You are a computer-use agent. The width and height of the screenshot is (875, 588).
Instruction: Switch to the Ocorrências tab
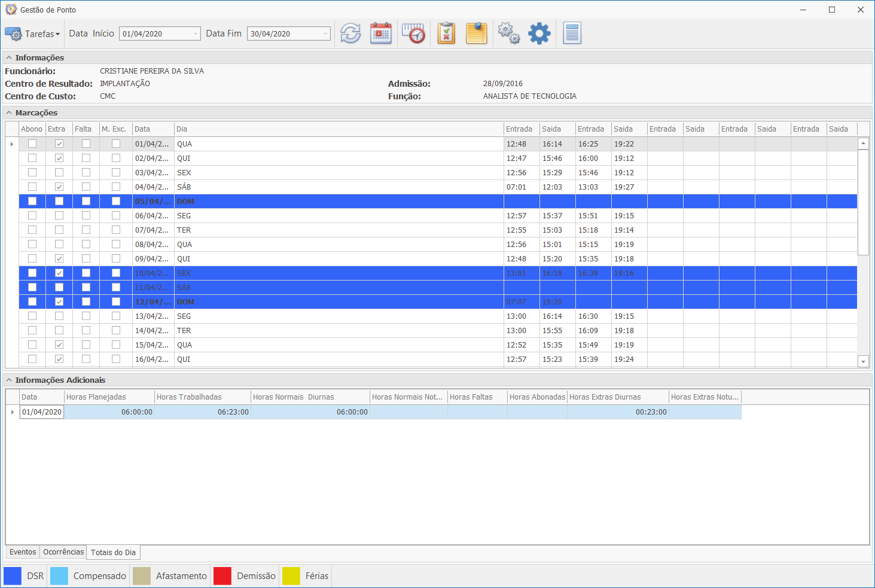pos(63,552)
